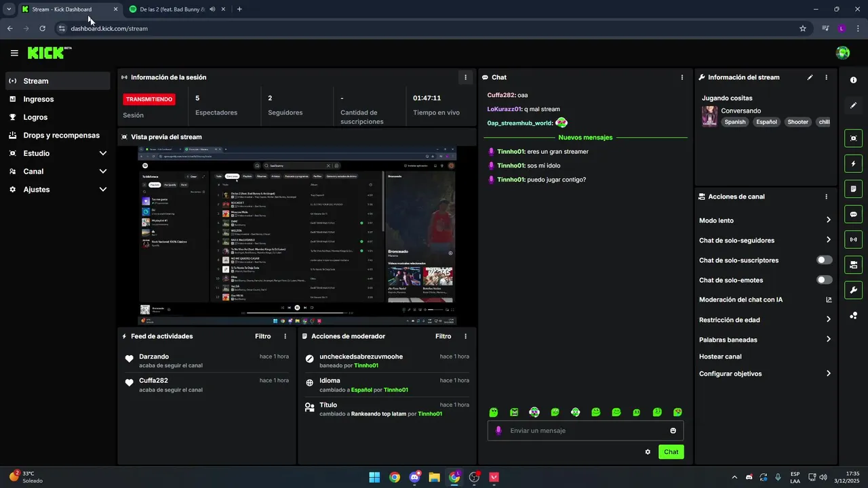Click the info circle icon in right toolbar
This screenshot has width=868, height=488.
point(853,80)
